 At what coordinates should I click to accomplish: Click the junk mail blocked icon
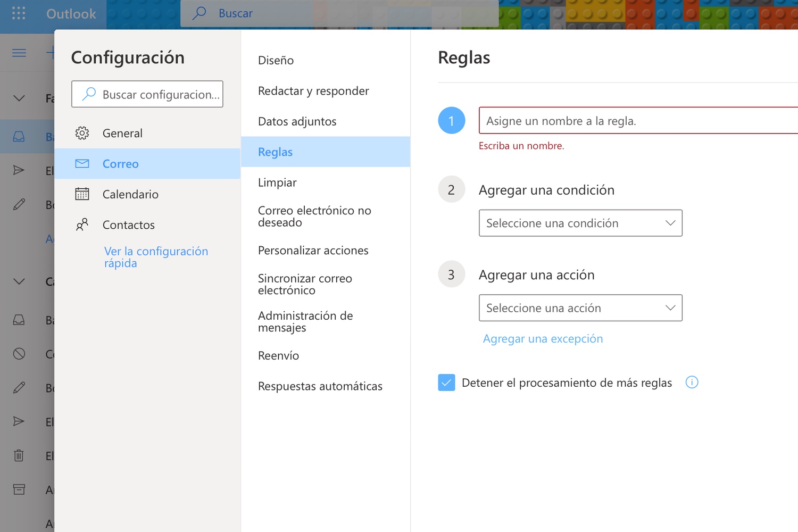(19, 354)
